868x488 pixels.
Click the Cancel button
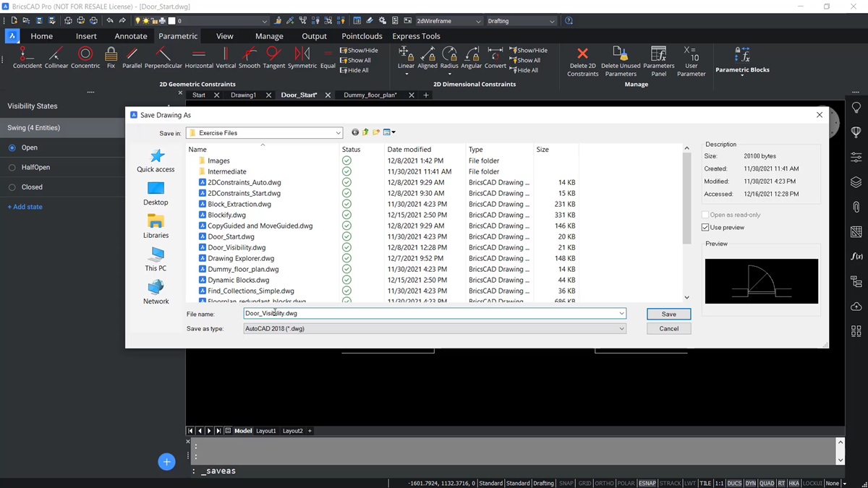tap(668, 328)
